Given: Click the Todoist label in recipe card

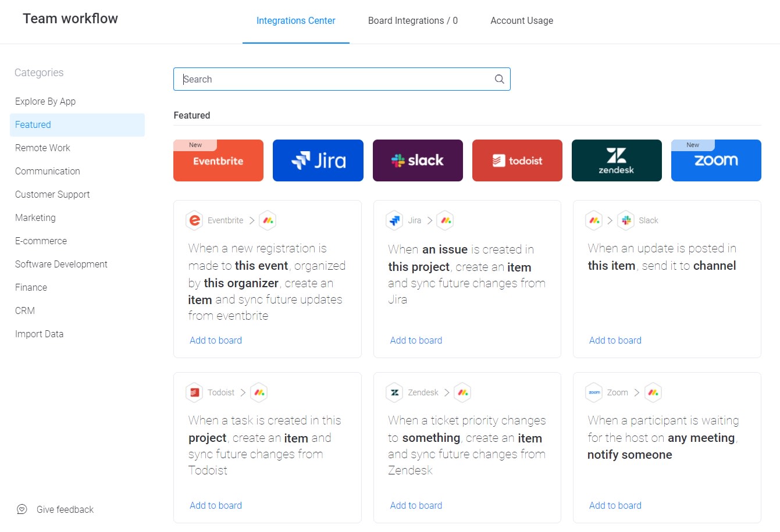Looking at the screenshot, I should pos(221,392).
